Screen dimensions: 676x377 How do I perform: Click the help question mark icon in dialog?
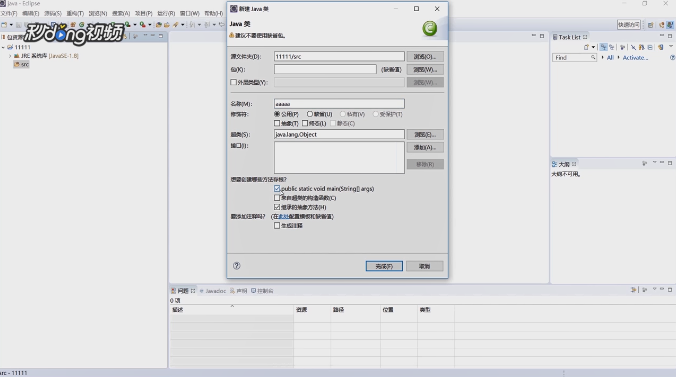point(236,266)
